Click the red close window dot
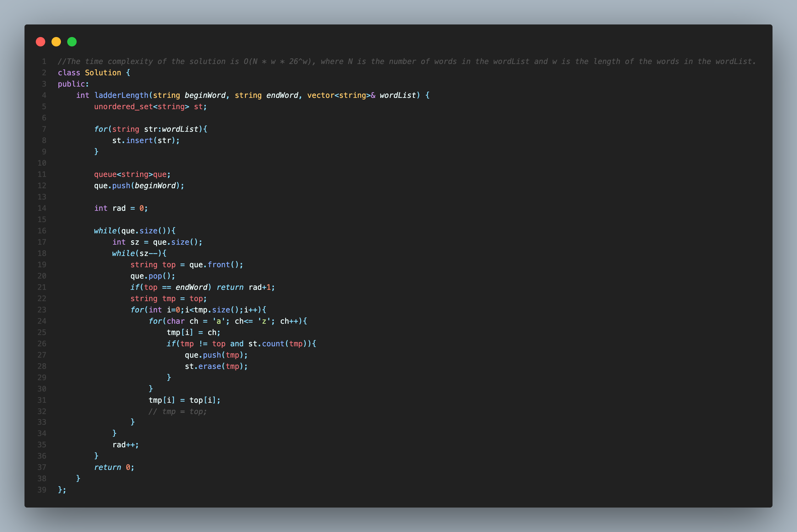This screenshot has height=532, width=797. point(41,42)
